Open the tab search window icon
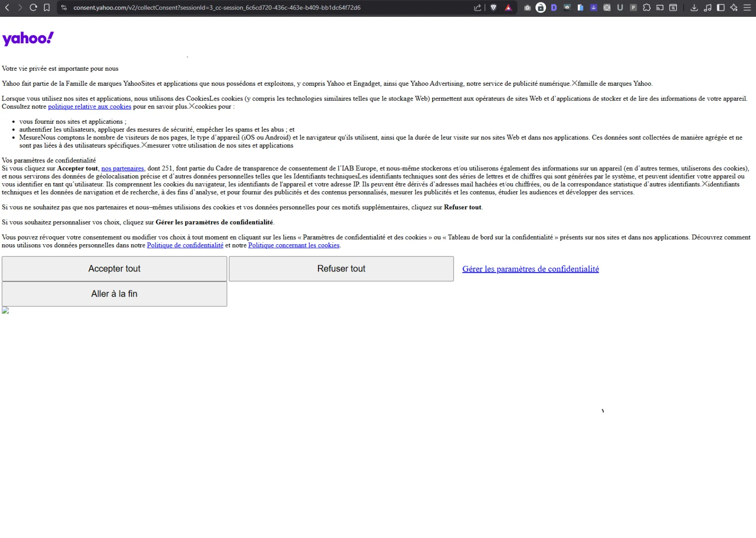756x538 pixels. pyautogui.click(x=673, y=8)
